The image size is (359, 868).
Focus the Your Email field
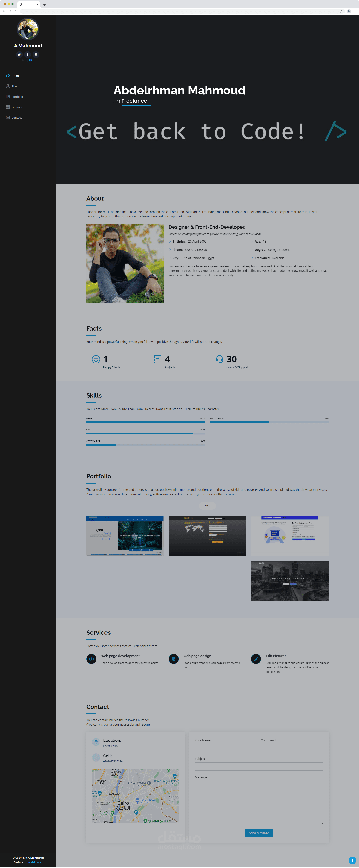[292, 748]
